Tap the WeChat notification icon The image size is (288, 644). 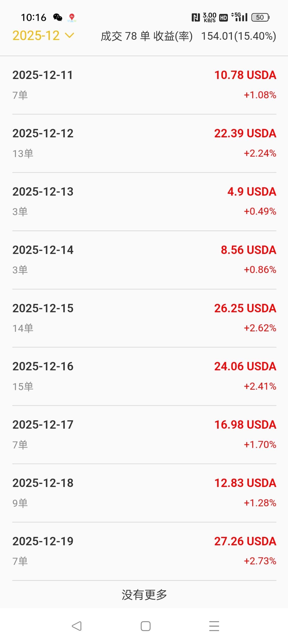pos(58,17)
